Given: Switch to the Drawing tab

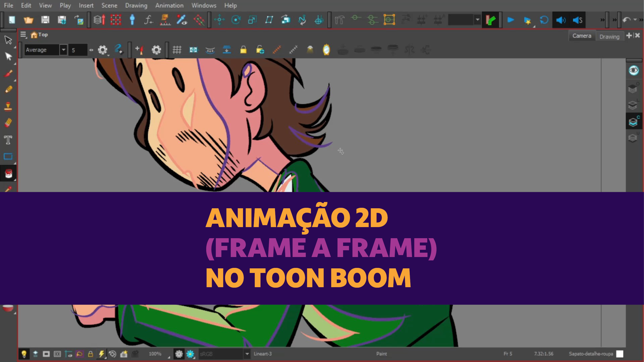Looking at the screenshot, I should coord(609,36).
